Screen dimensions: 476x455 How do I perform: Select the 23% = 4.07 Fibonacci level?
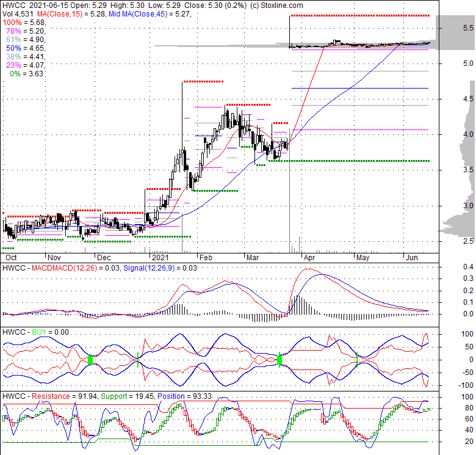click(x=26, y=65)
